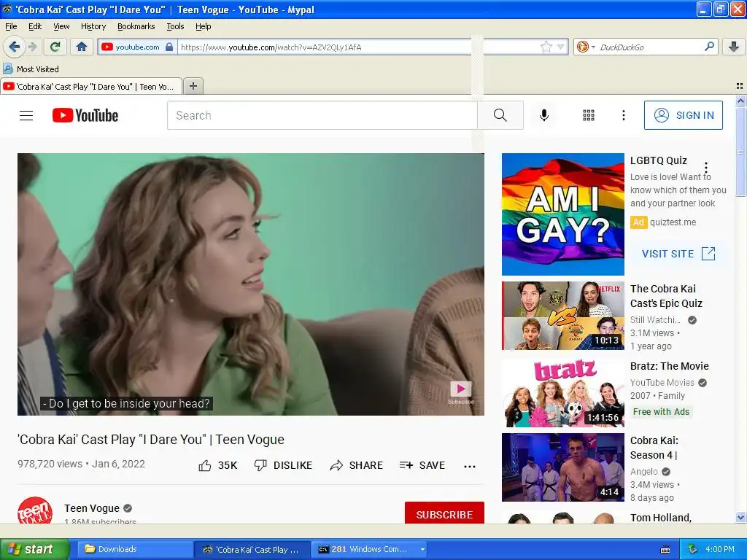
Task: Open the Cobra Kai: Season 4 video thumbnail
Action: 562,467
